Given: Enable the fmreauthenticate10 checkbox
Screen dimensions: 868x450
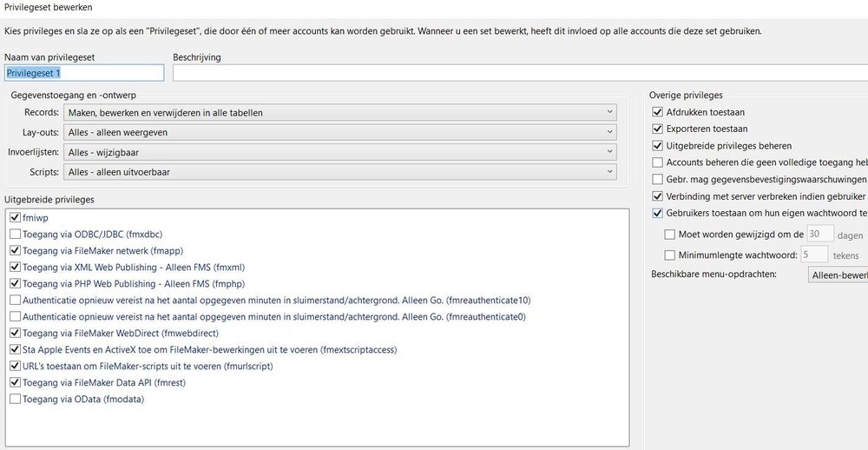Looking at the screenshot, I should pos(16,300).
